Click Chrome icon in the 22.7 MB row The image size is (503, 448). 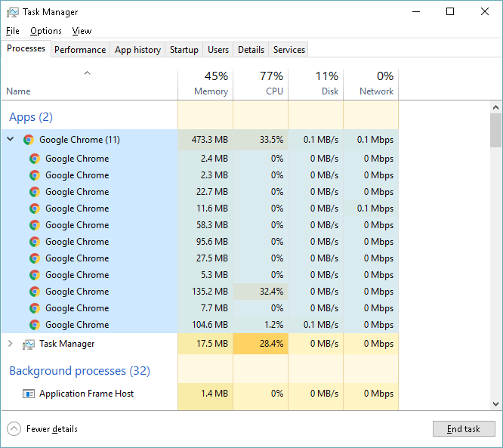[35, 192]
